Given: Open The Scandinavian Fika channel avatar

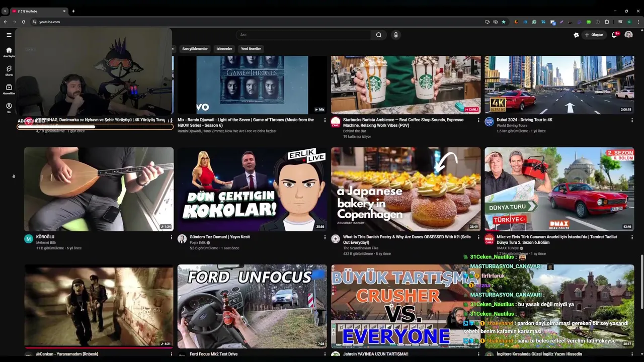Looking at the screenshot, I should pos(336,239).
